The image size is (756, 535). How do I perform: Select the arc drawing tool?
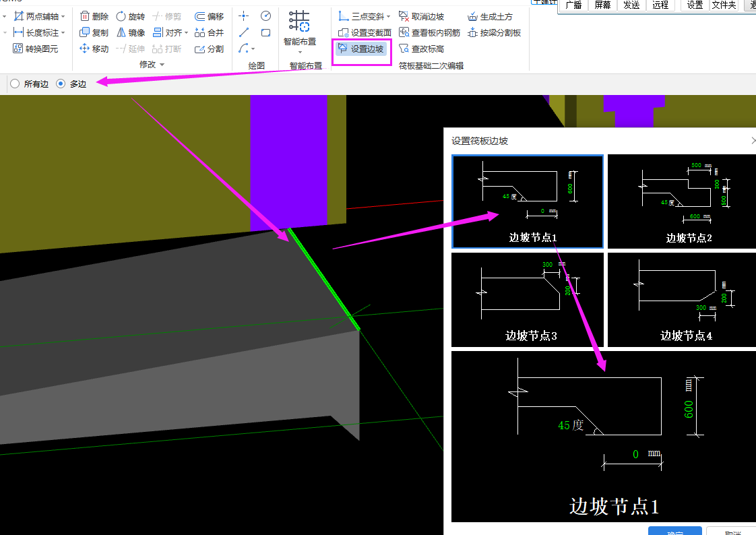(x=243, y=49)
